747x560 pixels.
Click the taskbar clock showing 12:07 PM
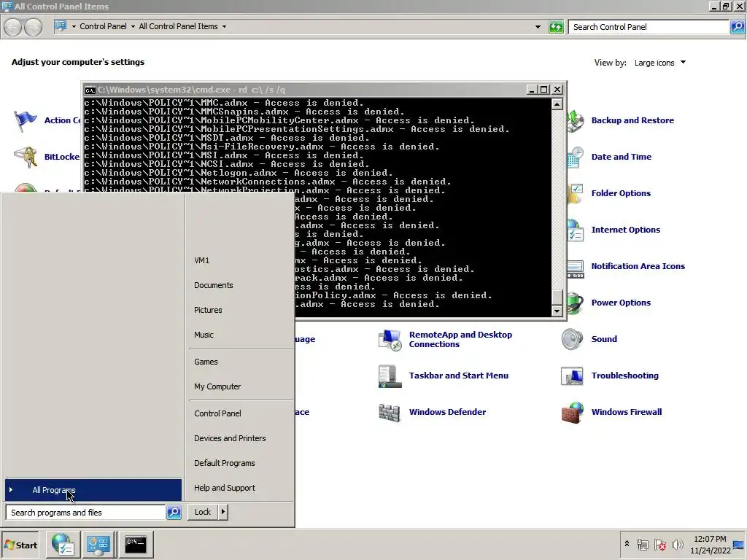click(710, 545)
